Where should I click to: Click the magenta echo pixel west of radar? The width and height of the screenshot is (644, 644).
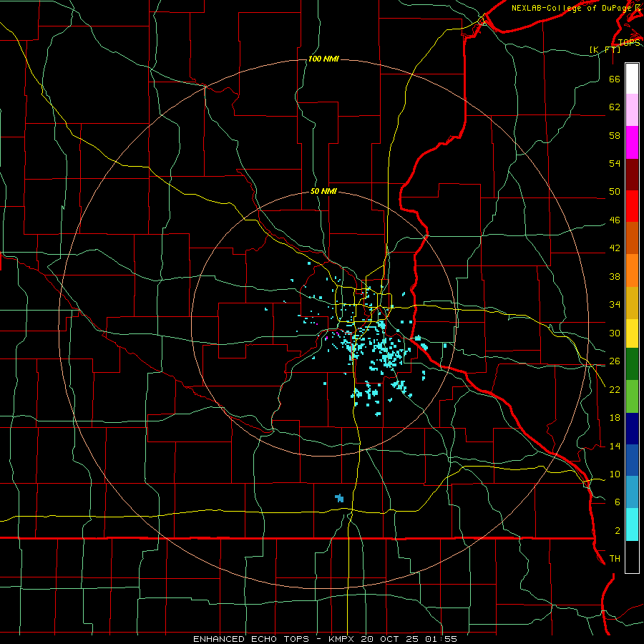click(317, 324)
